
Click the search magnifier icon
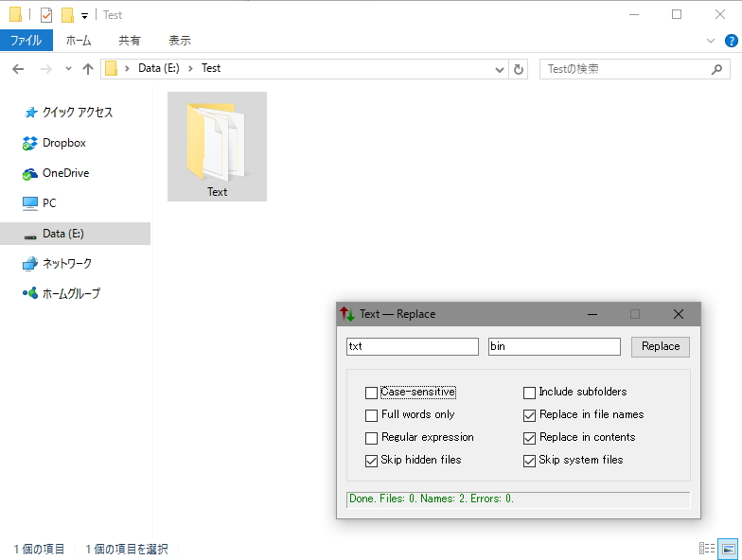click(x=717, y=70)
